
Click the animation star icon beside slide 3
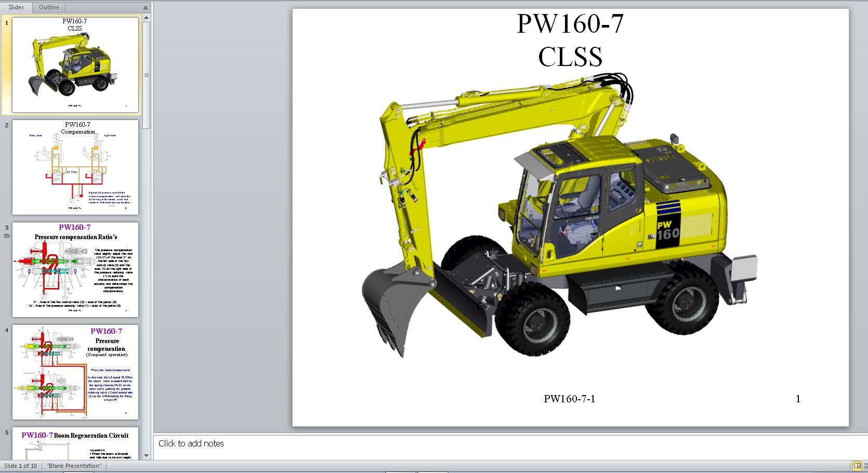click(x=7, y=236)
